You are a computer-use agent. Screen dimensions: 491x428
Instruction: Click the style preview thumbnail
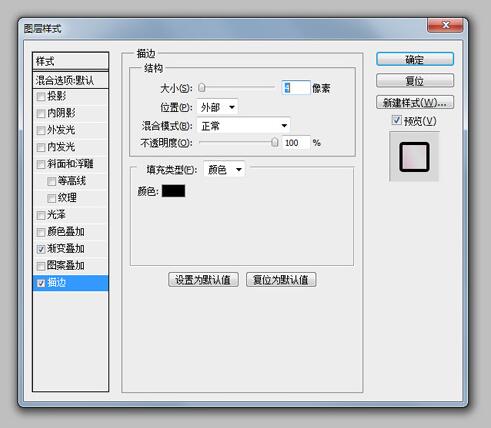coord(414,157)
